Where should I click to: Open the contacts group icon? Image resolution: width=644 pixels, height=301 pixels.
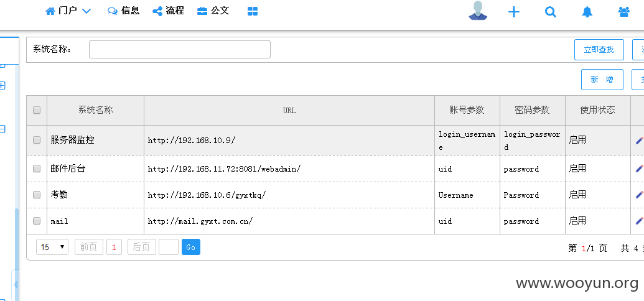pyautogui.click(x=624, y=12)
